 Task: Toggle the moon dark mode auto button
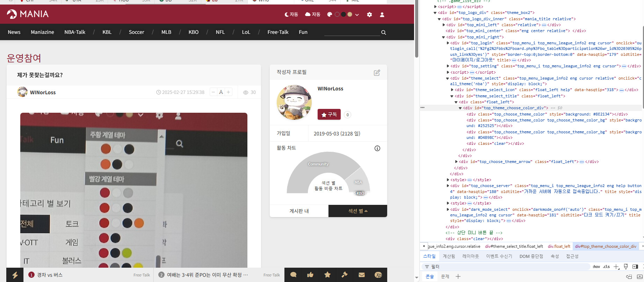pyautogui.click(x=291, y=14)
